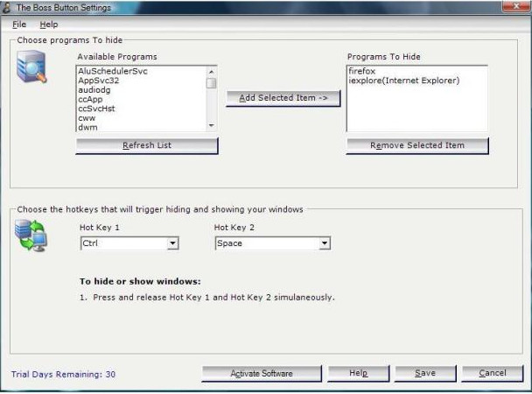Click the Refresh List button
Viewport: 532px width, 394px height.
147,145
